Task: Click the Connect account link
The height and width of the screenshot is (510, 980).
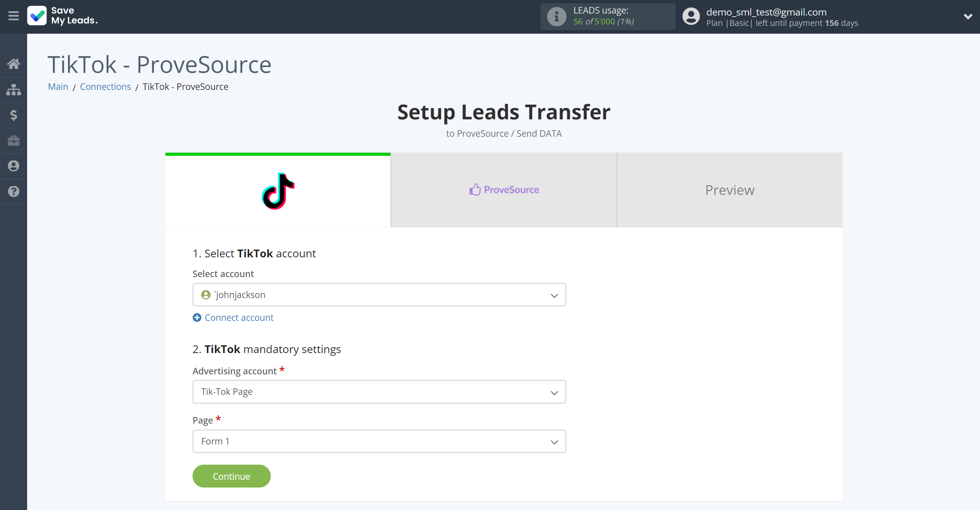Action: tap(233, 317)
